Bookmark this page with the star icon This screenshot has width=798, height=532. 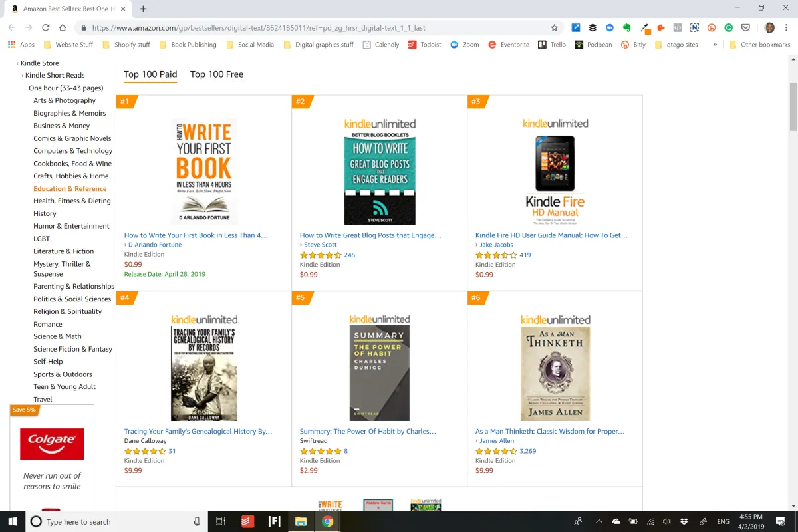click(554, 28)
